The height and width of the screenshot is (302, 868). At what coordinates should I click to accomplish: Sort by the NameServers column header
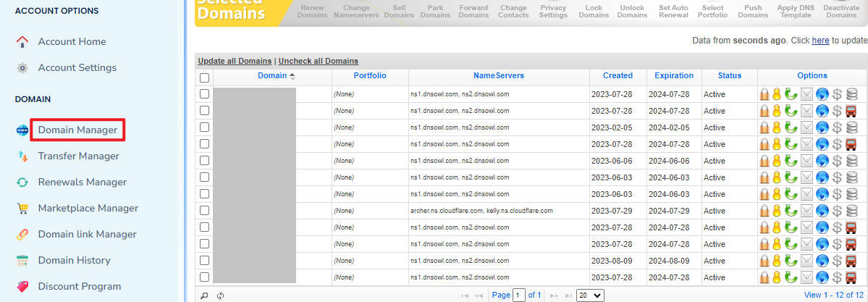[498, 75]
